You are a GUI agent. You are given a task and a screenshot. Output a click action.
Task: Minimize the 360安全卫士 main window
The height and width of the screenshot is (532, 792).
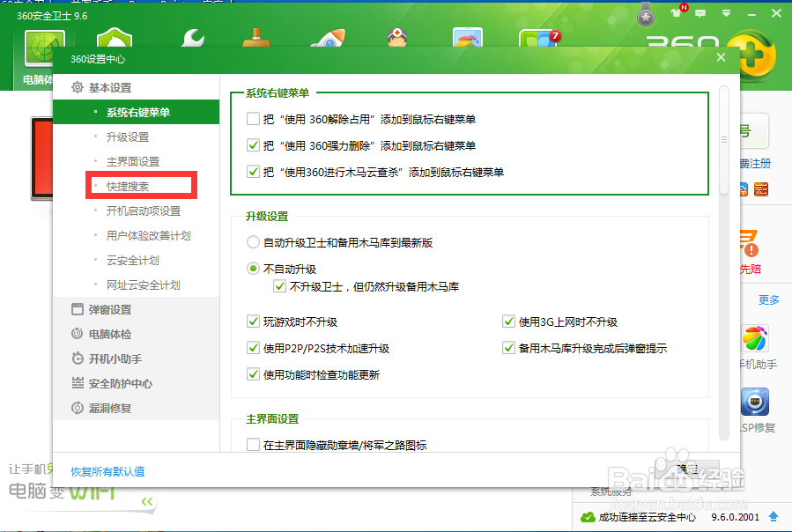click(x=751, y=13)
